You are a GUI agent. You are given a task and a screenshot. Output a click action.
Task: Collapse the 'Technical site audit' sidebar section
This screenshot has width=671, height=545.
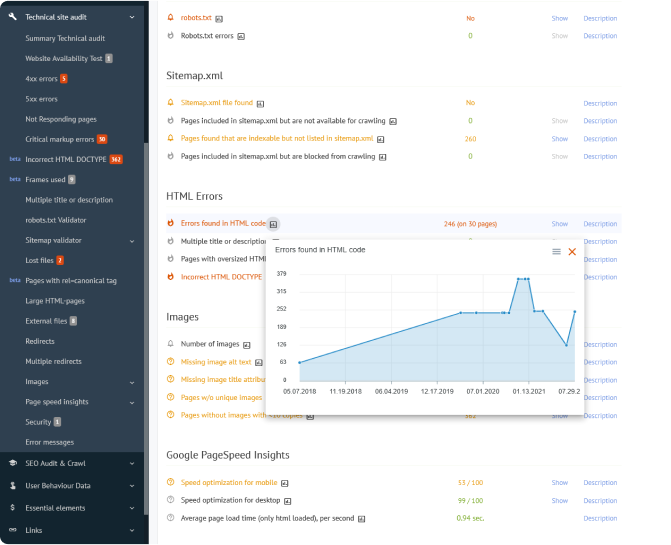pyautogui.click(x=132, y=17)
